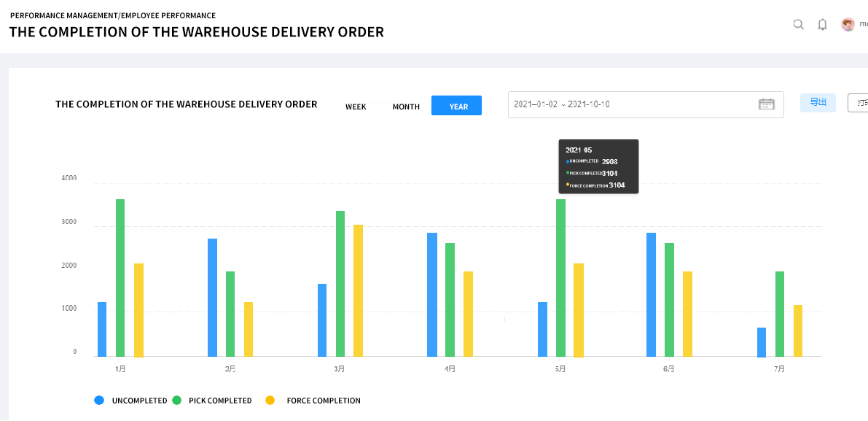The image size is (868, 421).
Task: Click the date range input field
Action: tap(630, 104)
